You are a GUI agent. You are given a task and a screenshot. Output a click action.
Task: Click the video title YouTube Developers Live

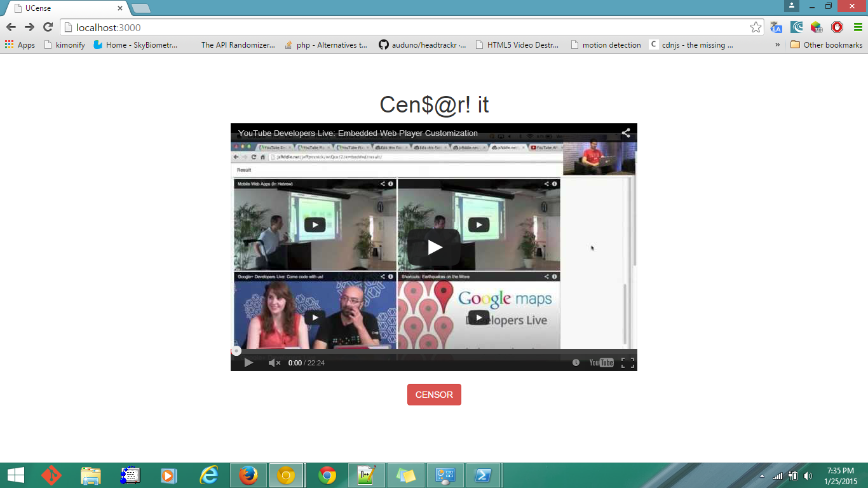[x=358, y=133]
